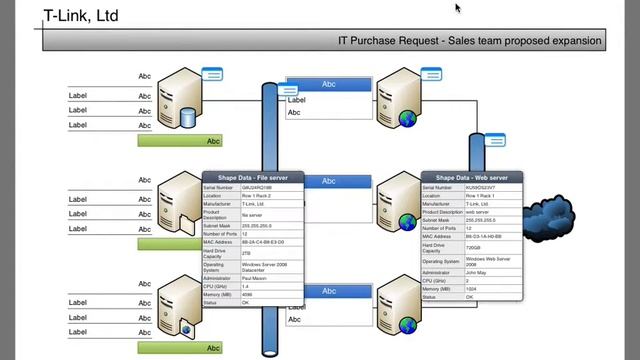
Task: Click 'Abc' text under Label in top box
Action: [294, 113]
